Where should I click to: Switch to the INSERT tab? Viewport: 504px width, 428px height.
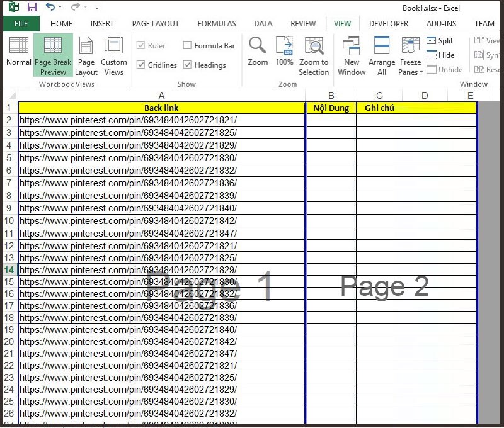(102, 24)
